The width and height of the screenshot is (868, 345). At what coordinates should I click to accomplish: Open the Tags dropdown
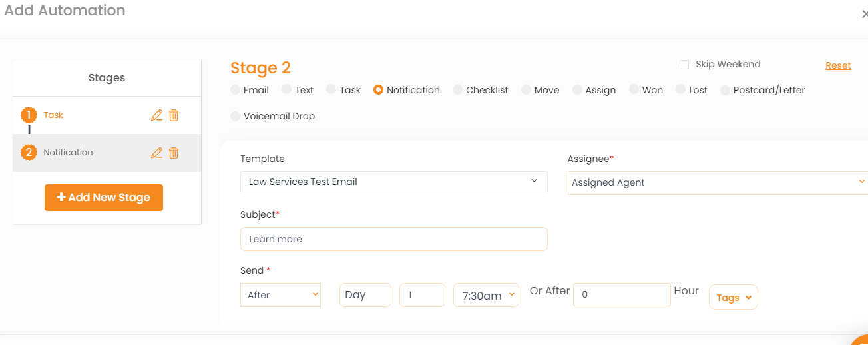pyautogui.click(x=734, y=298)
